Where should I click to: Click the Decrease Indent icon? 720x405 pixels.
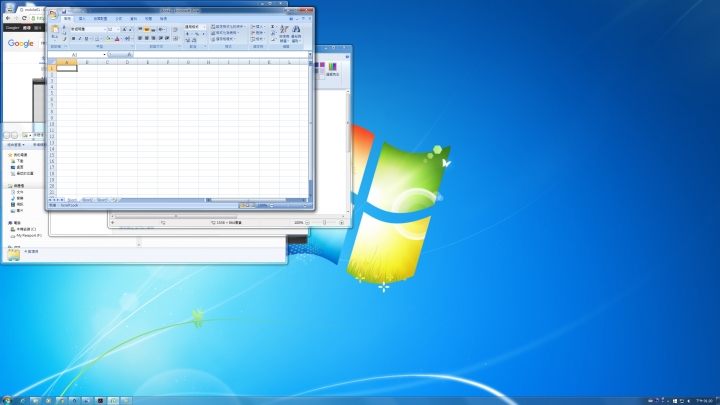161,38
